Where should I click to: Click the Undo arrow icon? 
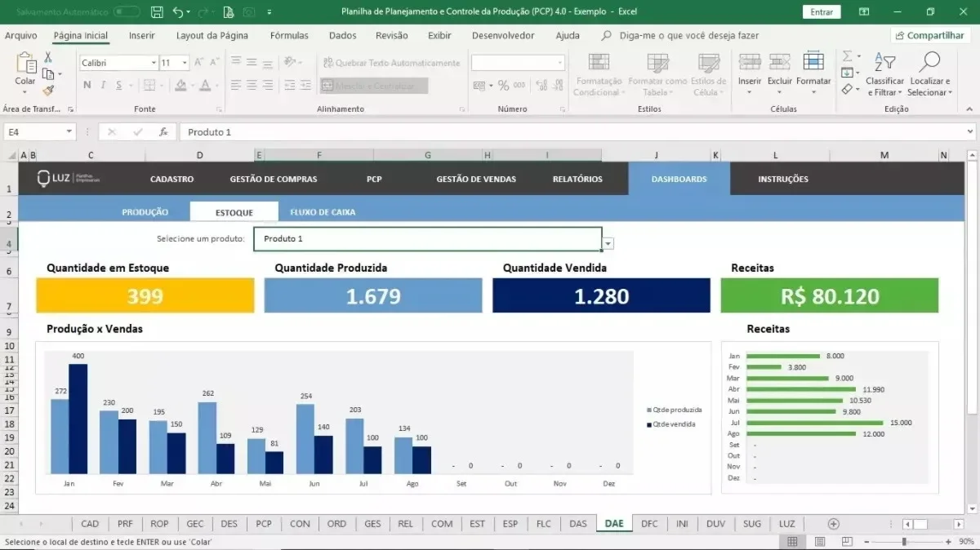point(178,11)
